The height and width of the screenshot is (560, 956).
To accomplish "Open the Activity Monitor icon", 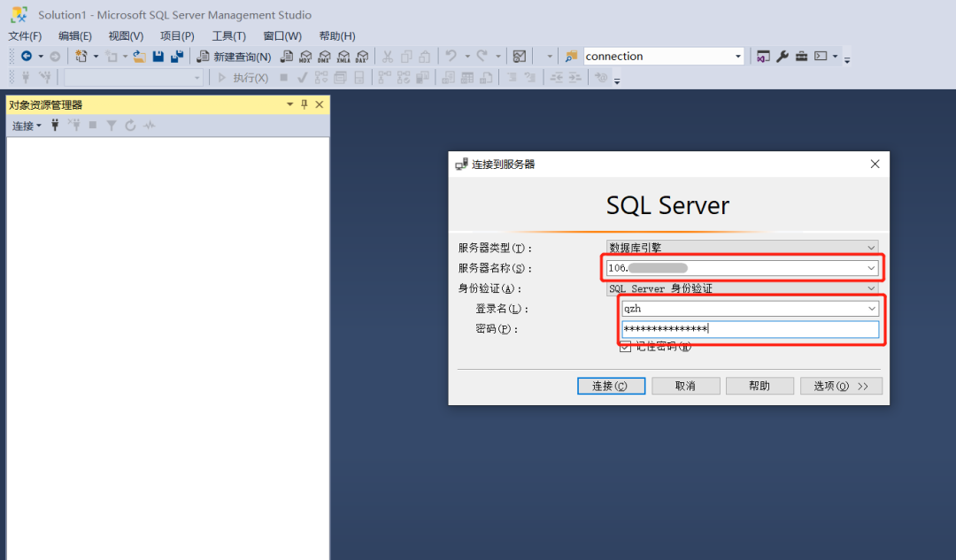I will click(520, 56).
